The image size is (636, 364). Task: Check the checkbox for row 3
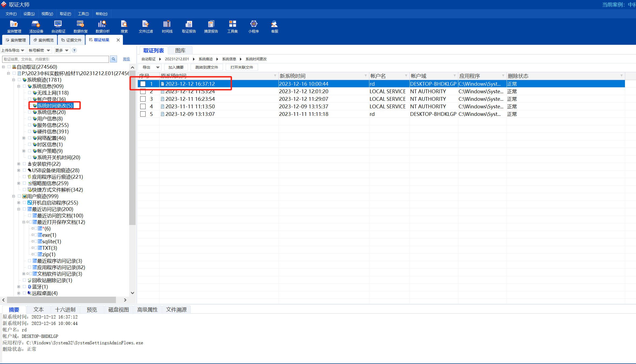[x=143, y=99]
